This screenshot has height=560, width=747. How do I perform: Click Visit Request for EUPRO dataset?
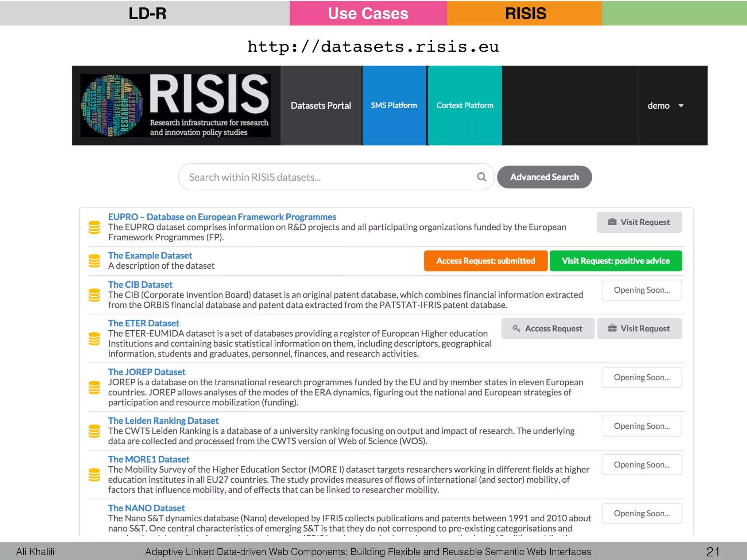639,222
